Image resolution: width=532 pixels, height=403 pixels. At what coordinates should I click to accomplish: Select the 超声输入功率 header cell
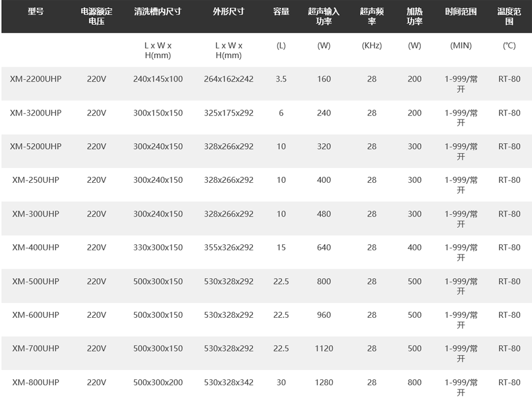coord(324,17)
